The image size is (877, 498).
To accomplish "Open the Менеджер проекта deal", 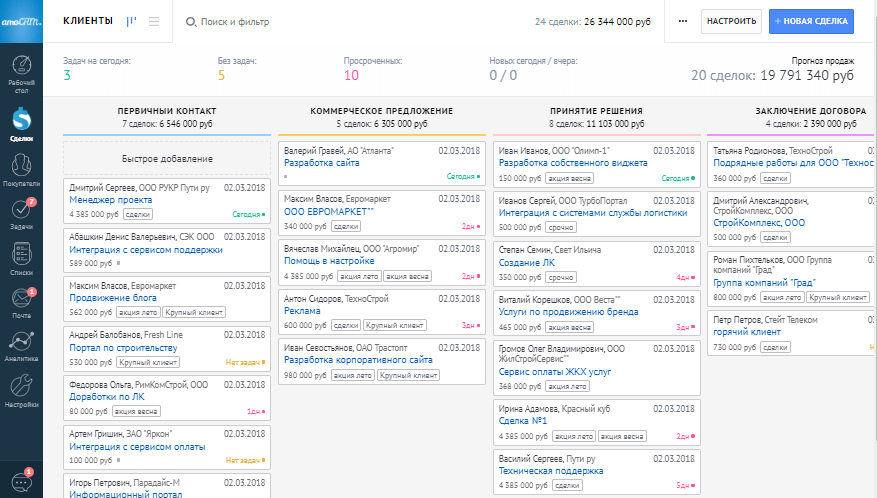I will coord(111,200).
